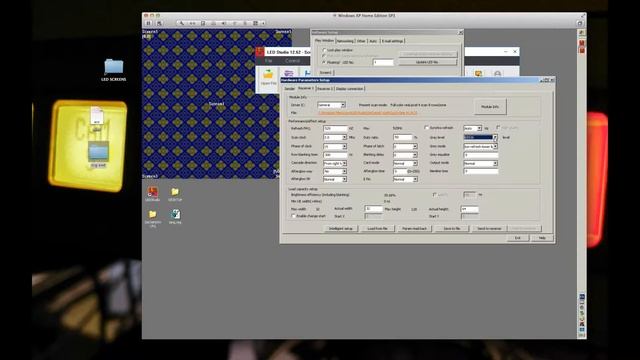Viewport: 640px width, 360px height.
Task: Click topmost red icon in VM right sidebar
Action: point(582,43)
